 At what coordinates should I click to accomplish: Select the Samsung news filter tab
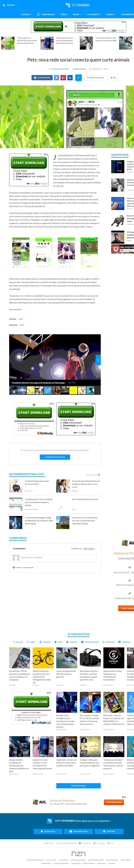point(45,642)
